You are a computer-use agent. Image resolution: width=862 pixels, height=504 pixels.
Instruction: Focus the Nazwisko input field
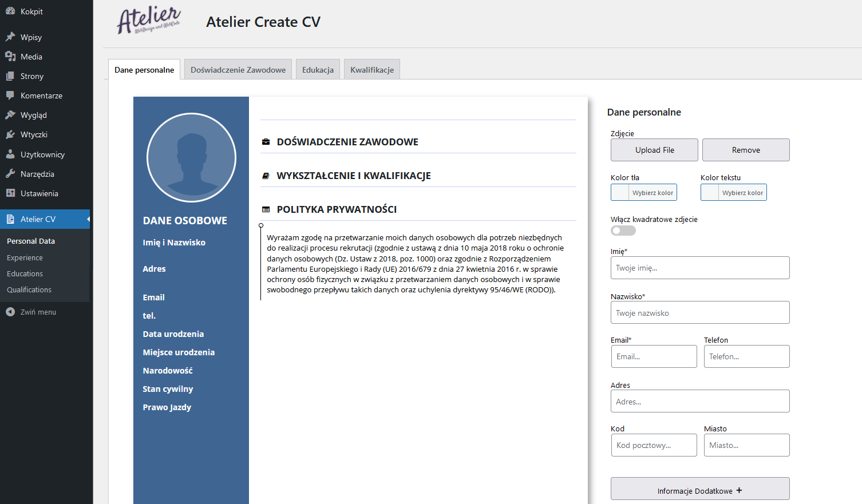[x=700, y=312]
